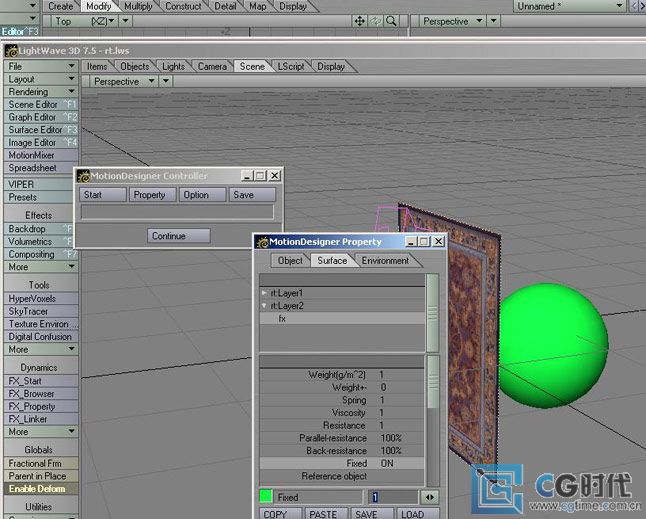Select the Parallel-resistance parameter row

click(x=342, y=438)
